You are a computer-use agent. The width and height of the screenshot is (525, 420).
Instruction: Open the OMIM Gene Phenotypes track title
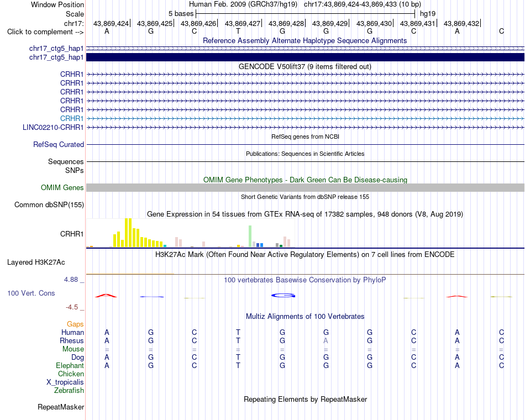[305, 180]
